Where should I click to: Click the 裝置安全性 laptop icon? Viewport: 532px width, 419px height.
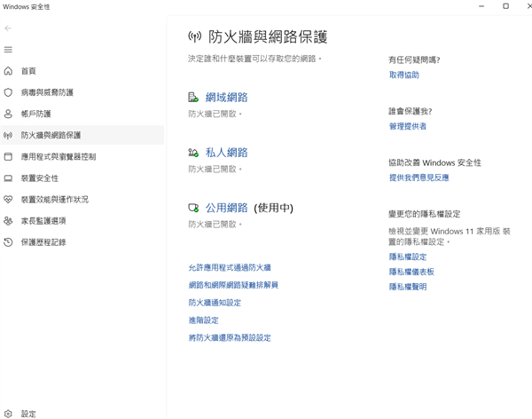pos(9,178)
